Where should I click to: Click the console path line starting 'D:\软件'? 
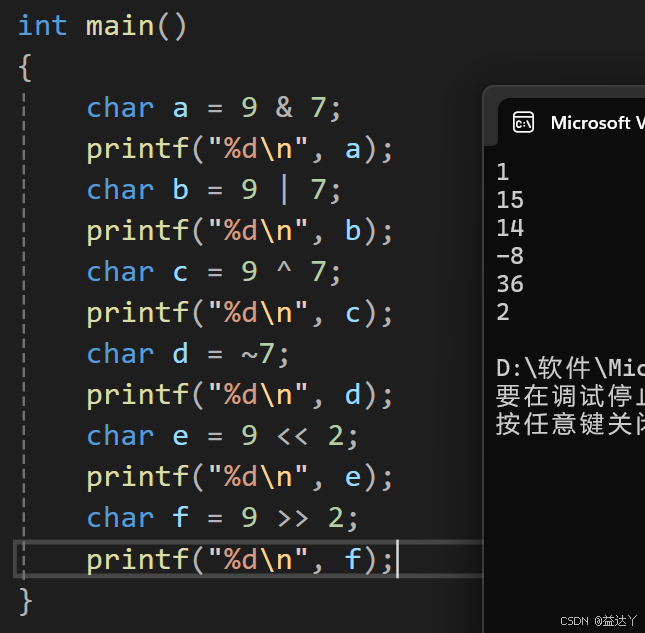[x=571, y=368]
